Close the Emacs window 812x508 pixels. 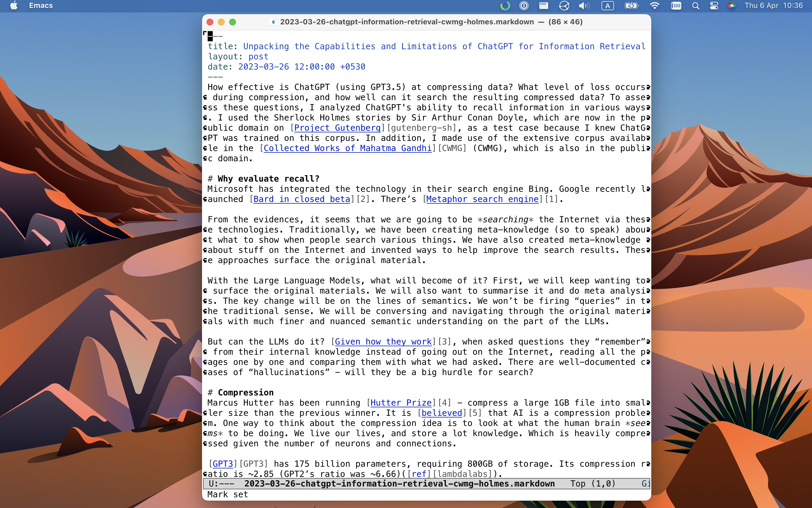click(210, 22)
